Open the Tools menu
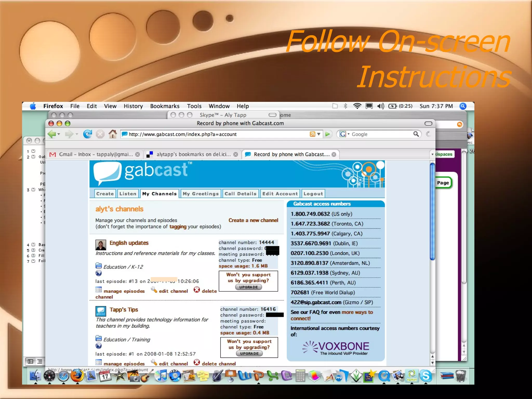The image size is (532, 399). pyautogui.click(x=194, y=106)
